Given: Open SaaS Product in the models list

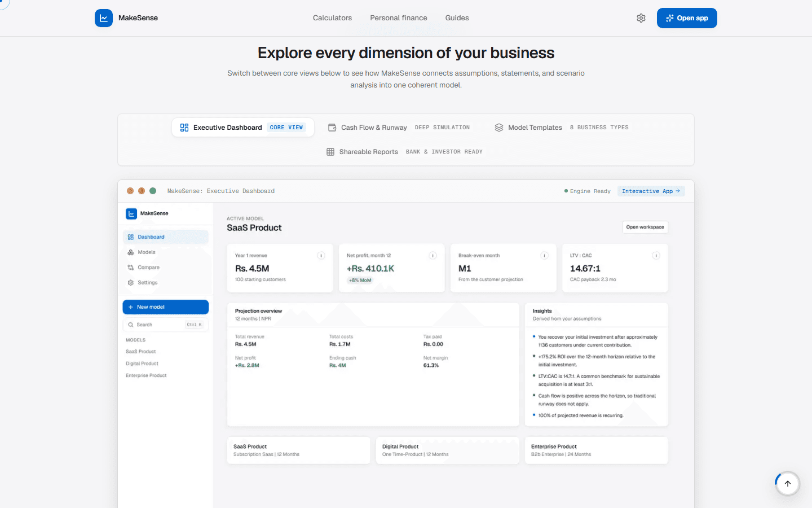Looking at the screenshot, I should (x=140, y=352).
